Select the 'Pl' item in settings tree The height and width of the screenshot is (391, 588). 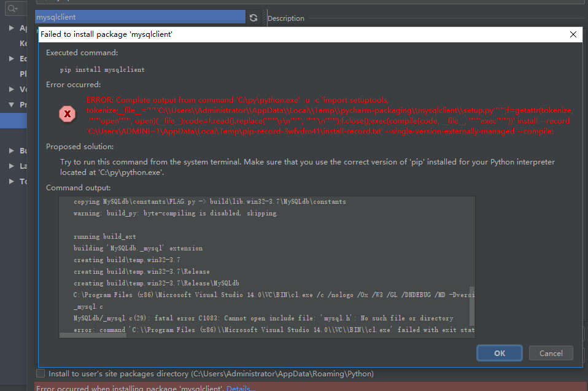pyautogui.click(x=23, y=74)
